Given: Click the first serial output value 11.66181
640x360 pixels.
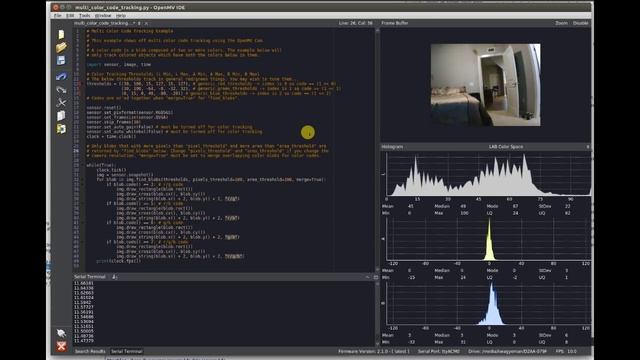Looking at the screenshot, I should click(x=84, y=283).
